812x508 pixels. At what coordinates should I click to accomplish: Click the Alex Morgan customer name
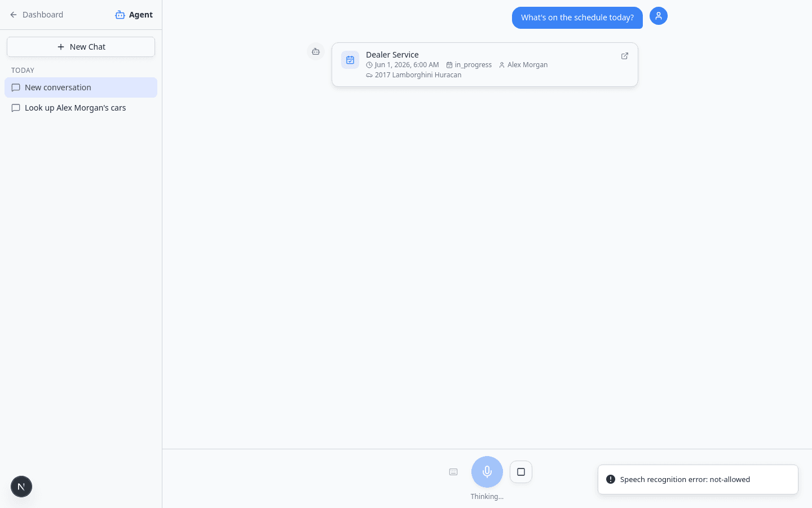coord(527,65)
